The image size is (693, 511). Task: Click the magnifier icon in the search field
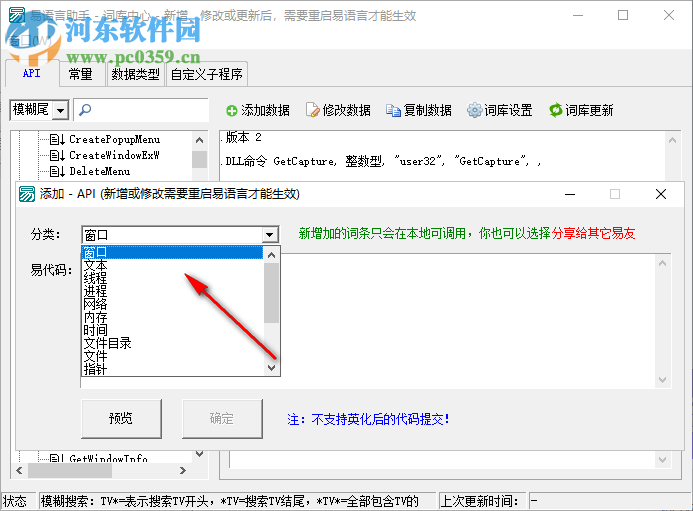(x=85, y=109)
